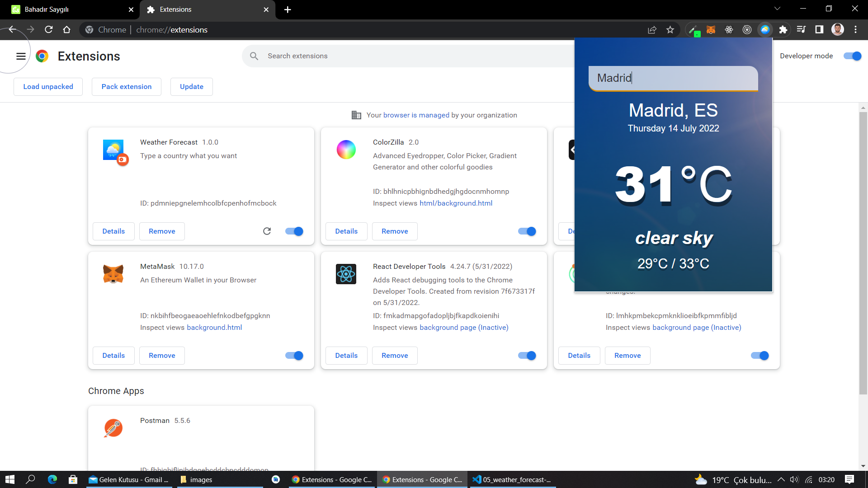Screen dimensions: 868x488
Task: Click the React Developer Tools icon
Action: click(345, 272)
